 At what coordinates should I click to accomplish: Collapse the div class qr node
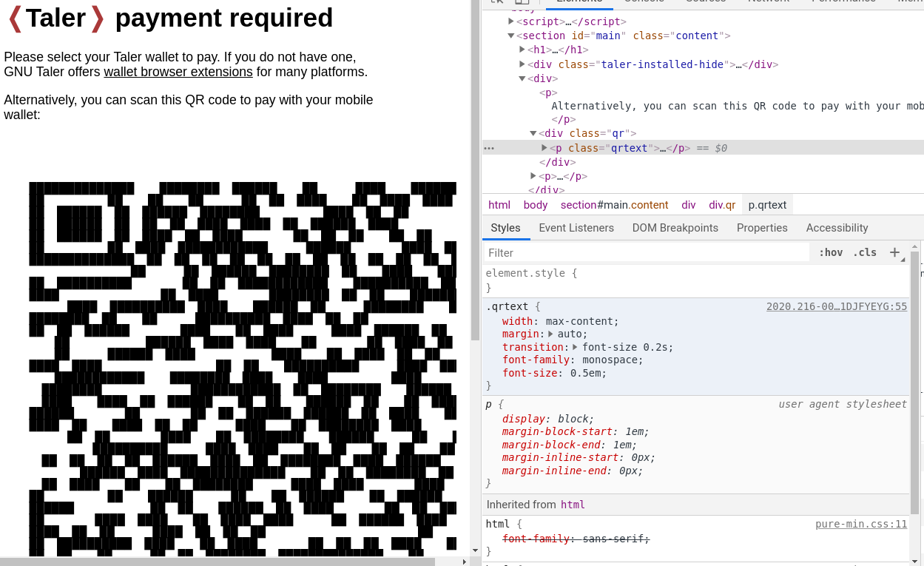point(533,133)
